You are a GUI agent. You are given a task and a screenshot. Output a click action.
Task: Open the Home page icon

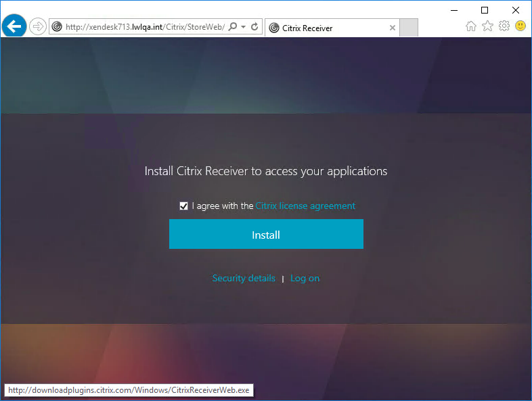(x=471, y=26)
